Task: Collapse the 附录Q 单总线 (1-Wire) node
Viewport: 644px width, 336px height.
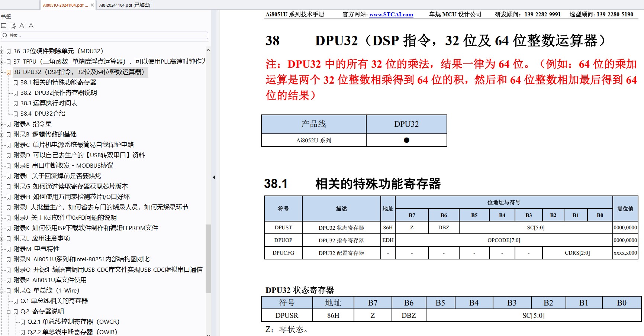Action: [2, 291]
